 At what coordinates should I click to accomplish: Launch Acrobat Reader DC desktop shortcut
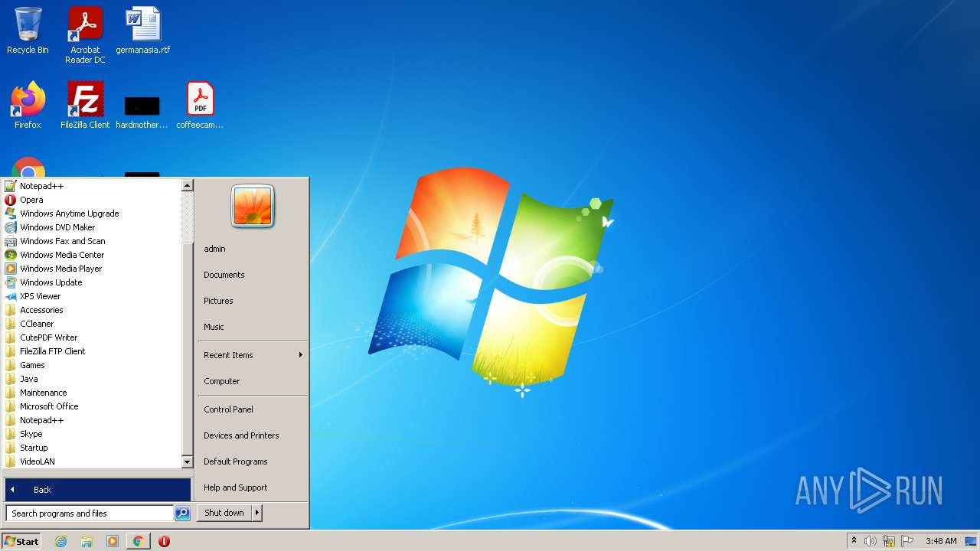click(x=85, y=35)
